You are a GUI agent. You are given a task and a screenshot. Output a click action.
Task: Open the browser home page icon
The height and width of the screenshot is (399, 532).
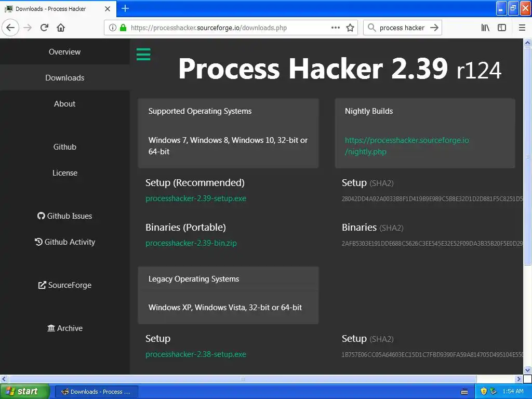[x=61, y=28]
